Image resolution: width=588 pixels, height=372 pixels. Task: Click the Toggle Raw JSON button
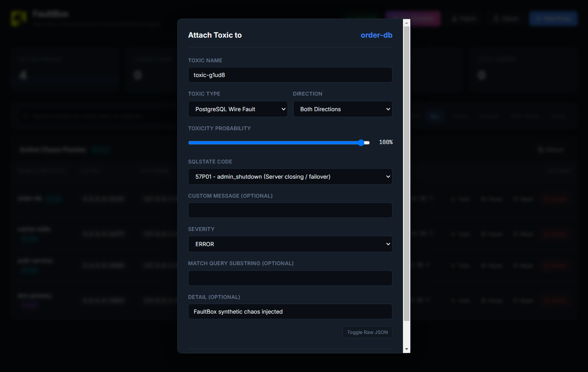[x=367, y=332]
